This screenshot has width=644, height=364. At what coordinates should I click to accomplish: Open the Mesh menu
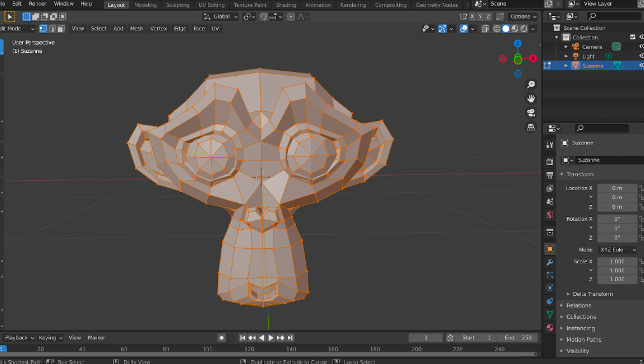coord(137,29)
